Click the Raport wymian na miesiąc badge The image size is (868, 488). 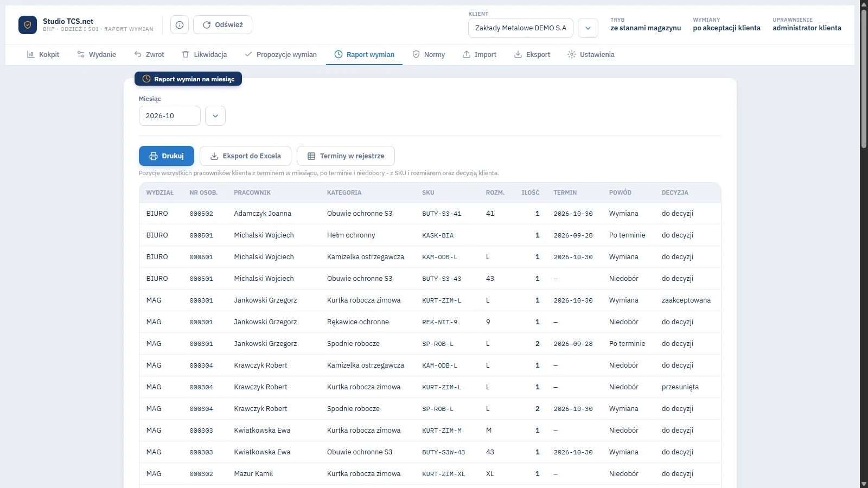coord(188,79)
